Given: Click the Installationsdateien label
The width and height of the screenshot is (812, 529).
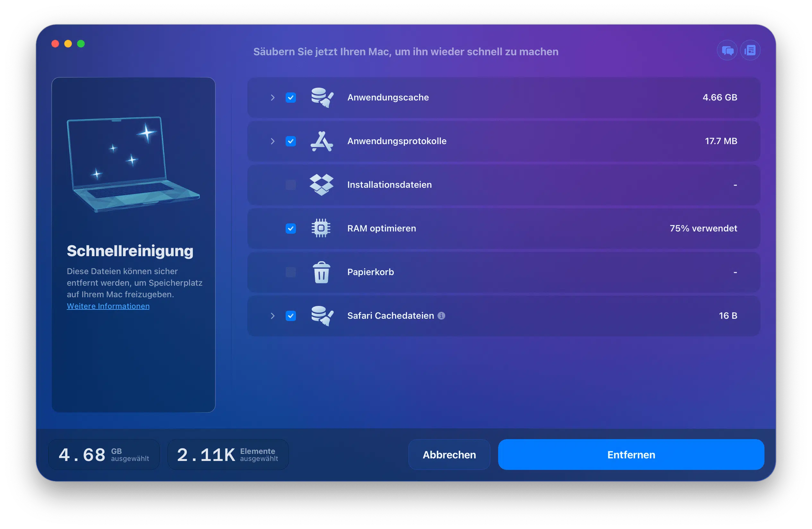Looking at the screenshot, I should pyautogui.click(x=390, y=185).
